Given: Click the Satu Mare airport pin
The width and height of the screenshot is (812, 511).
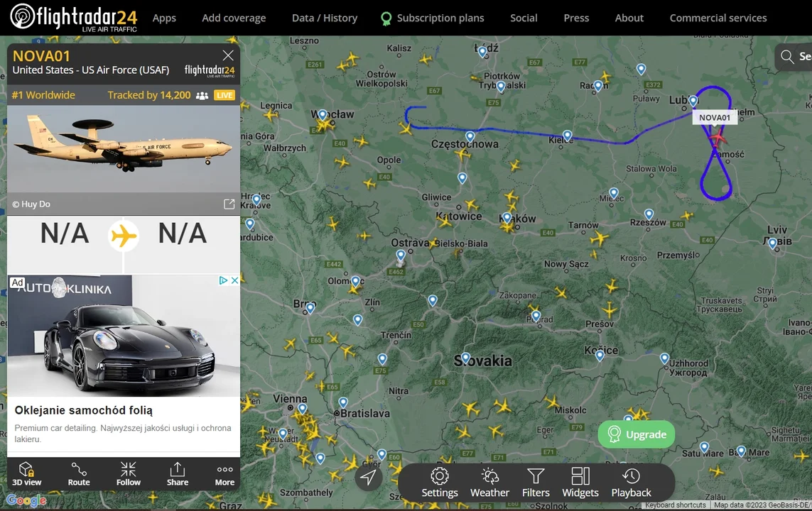Looking at the screenshot, I should (x=704, y=447).
